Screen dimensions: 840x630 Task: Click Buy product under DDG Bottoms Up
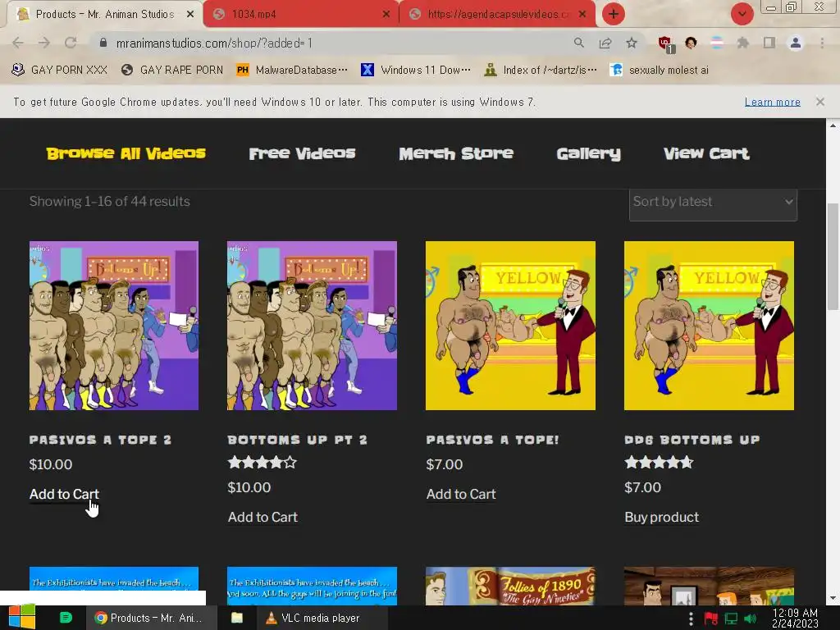coord(662,517)
